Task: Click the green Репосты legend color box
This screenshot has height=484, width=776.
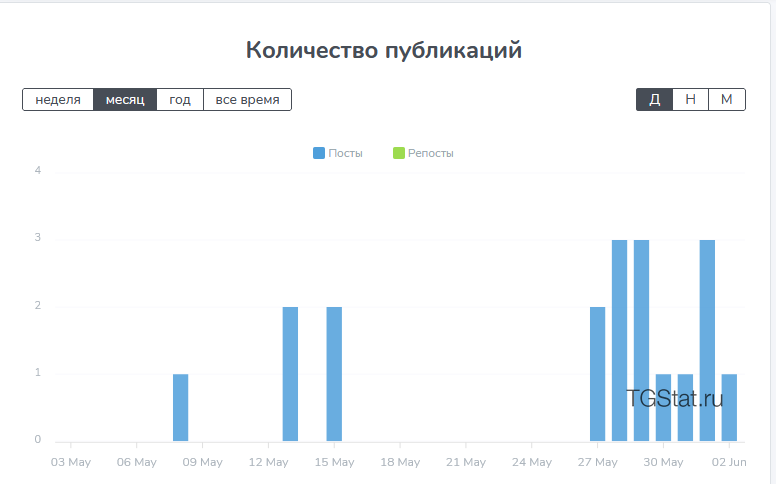Action: pyautogui.click(x=399, y=153)
